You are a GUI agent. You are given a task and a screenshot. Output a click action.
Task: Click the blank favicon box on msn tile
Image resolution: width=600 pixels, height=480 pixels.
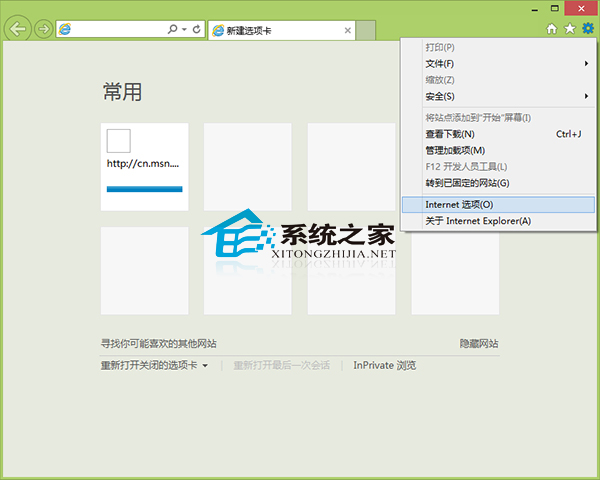pos(119,141)
